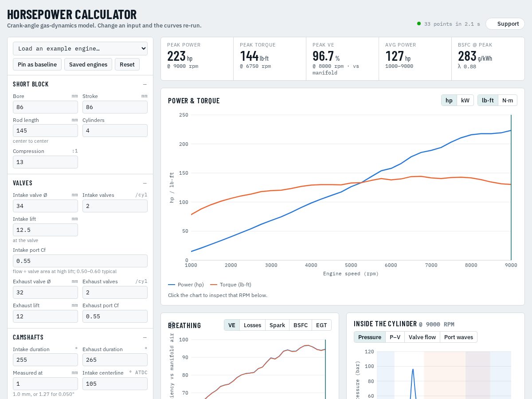The image size is (532, 399).
Task: Edit the Intake duration field
Action: click(45, 360)
